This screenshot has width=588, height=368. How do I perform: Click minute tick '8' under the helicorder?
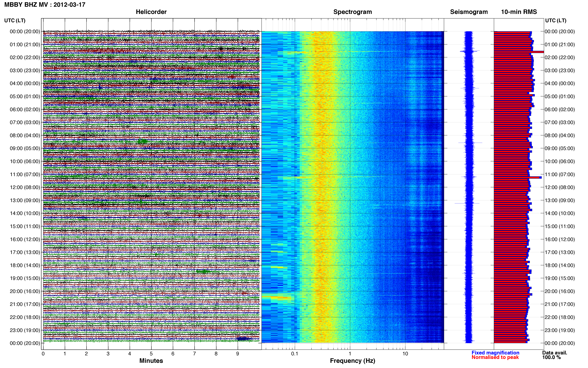tap(216, 354)
